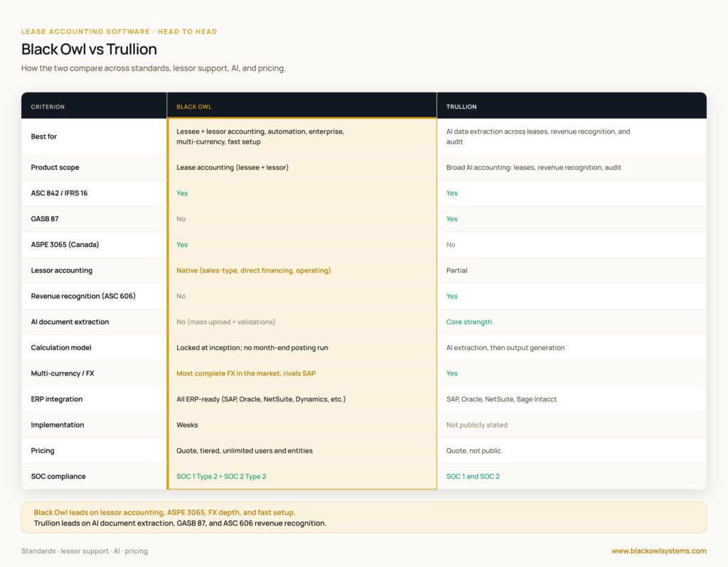The width and height of the screenshot is (728, 567).
Task: Select the 'Pricing' row label
Action: [x=43, y=450]
